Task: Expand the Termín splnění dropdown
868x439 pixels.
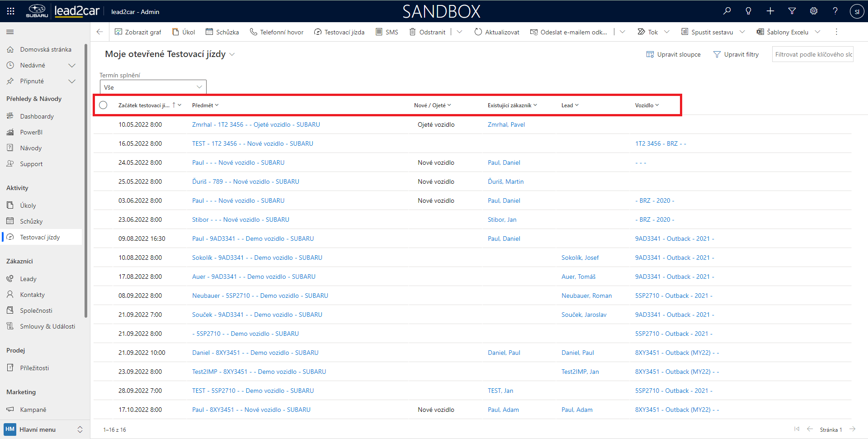Action: (x=153, y=87)
